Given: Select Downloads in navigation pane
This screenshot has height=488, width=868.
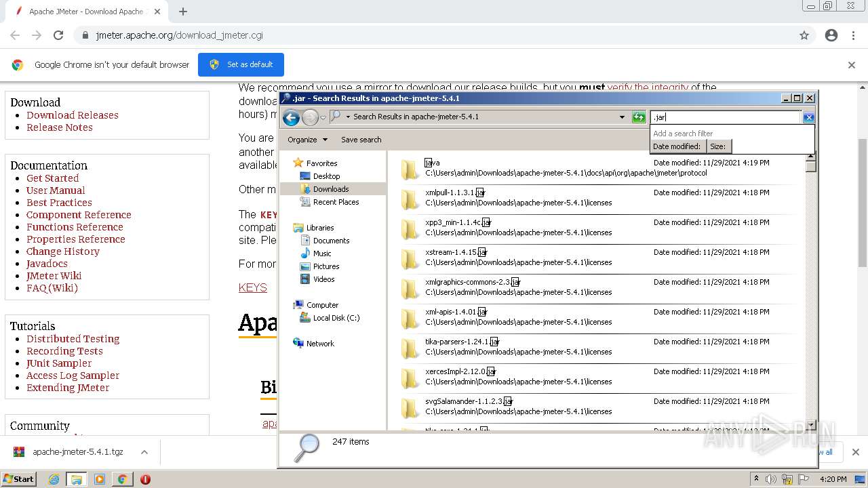Looking at the screenshot, I should pyautogui.click(x=331, y=189).
